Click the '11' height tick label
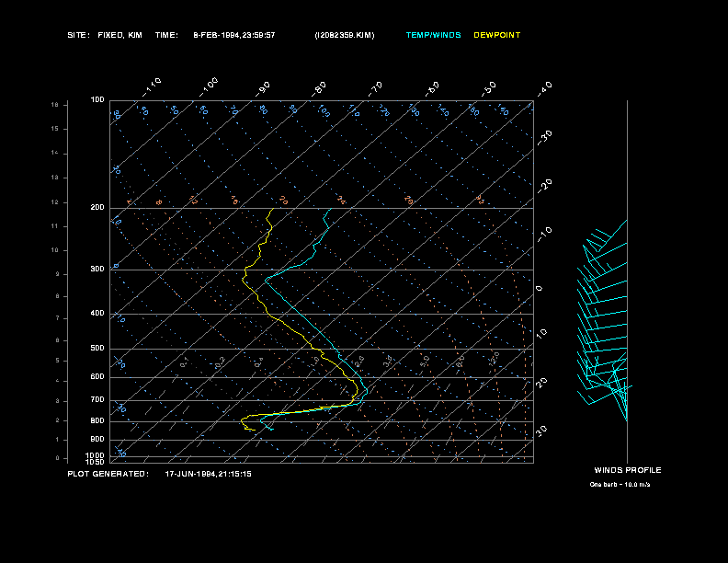 [x=55, y=226]
